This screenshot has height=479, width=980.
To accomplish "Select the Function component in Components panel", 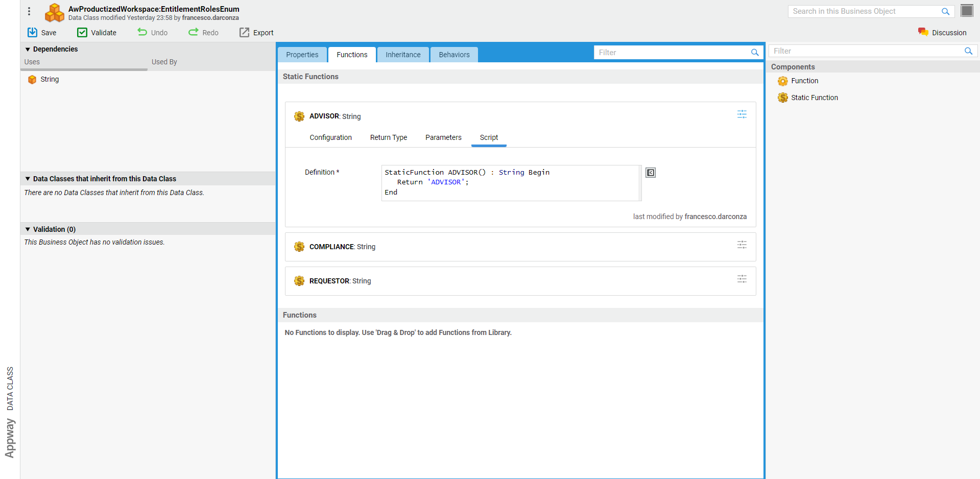I will pyautogui.click(x=804, y=81).
